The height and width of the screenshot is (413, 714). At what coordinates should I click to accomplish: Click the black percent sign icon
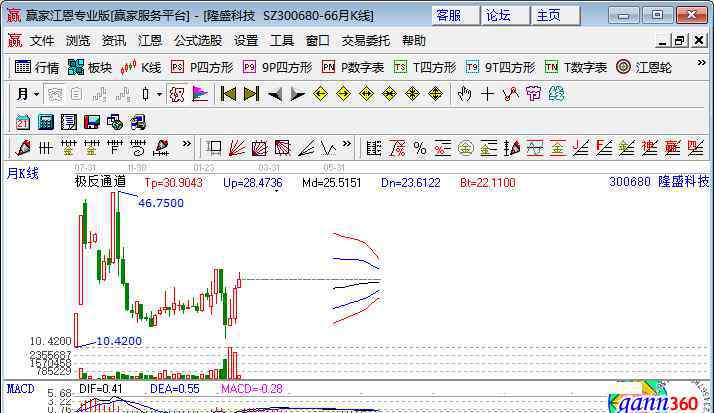pos(420,148)
